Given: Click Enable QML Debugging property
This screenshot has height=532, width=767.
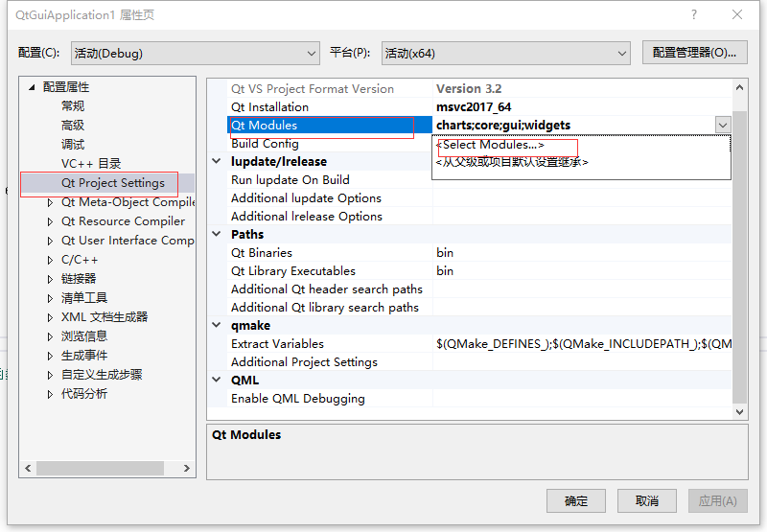Looking at the screenshot, I should point(330,399).
